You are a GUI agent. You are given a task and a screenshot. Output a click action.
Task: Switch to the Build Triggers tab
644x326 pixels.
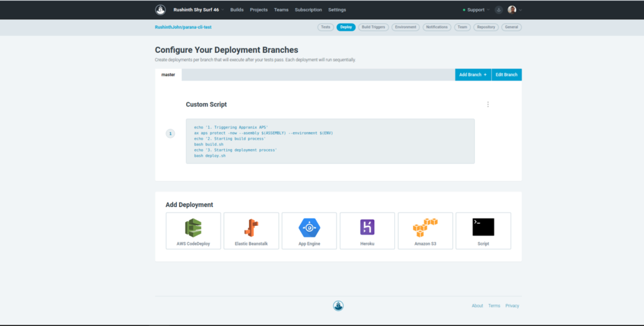(374, 27)
